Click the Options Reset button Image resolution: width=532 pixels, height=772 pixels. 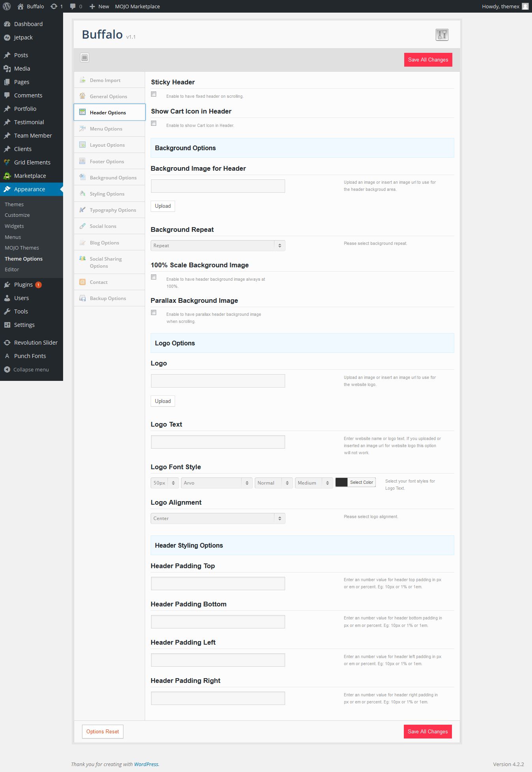click(x=103, y=732)
